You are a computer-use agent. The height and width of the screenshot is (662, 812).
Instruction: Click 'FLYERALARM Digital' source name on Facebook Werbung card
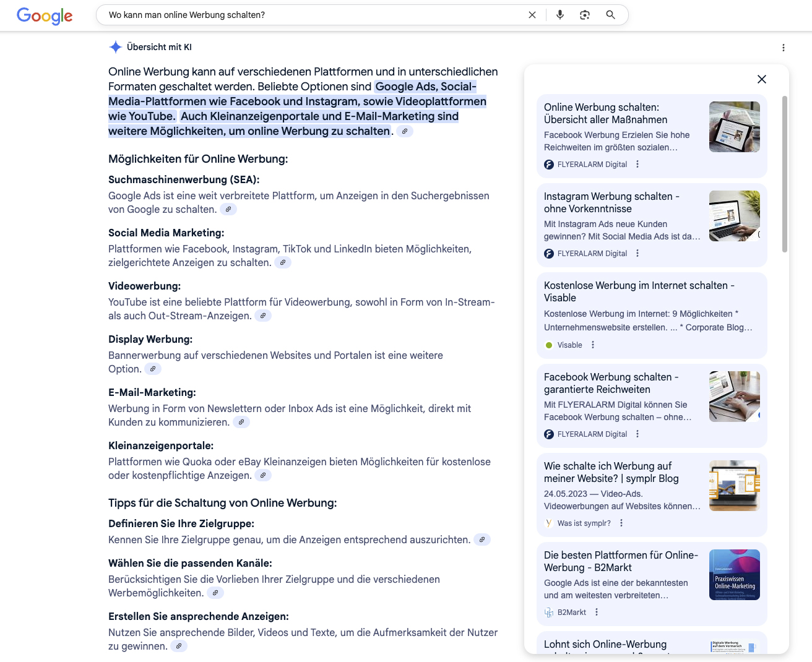click(x=592, y=434)
